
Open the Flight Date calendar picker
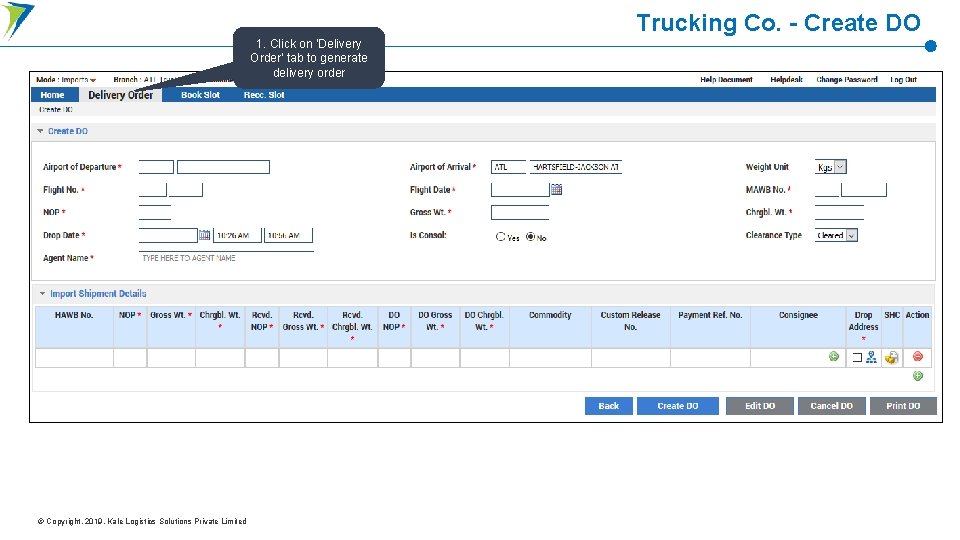tap(556, 190)
